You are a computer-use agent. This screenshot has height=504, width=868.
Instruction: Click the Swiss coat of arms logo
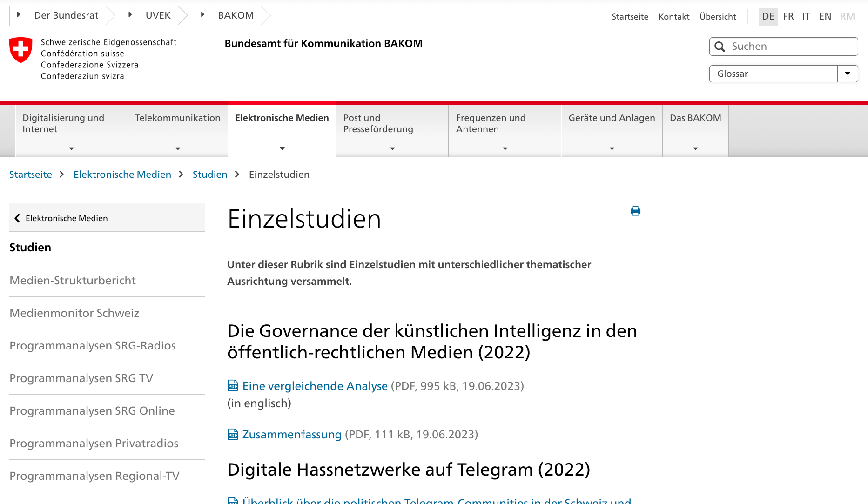click(21, 50)
